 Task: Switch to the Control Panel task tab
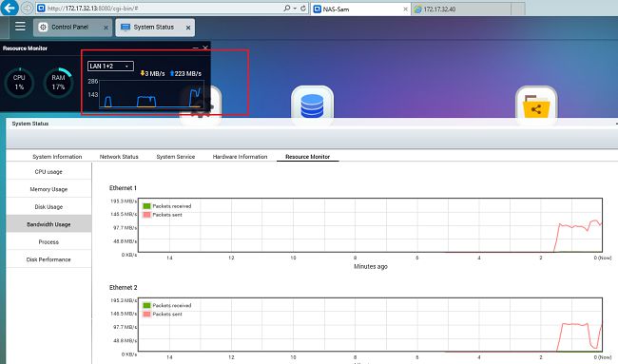pyautogui.click(x=72, y=28)
